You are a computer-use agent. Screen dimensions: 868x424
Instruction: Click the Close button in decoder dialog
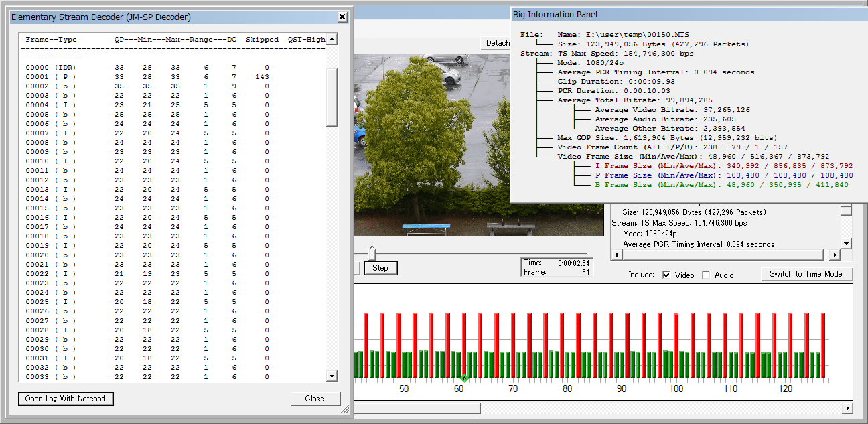[x=314, y=399]
